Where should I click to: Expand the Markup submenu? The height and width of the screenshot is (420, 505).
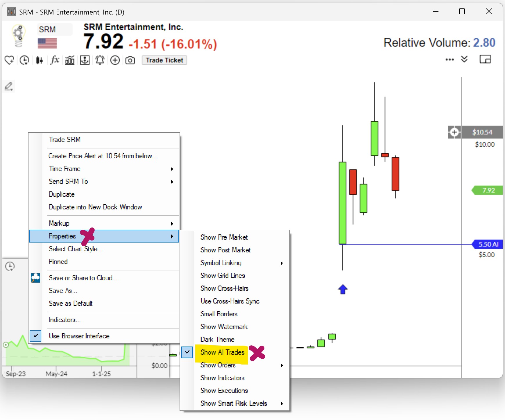(104, 223)
